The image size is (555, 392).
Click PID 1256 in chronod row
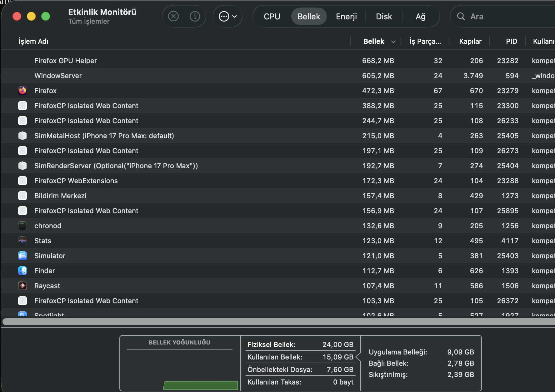coord(510,226)
